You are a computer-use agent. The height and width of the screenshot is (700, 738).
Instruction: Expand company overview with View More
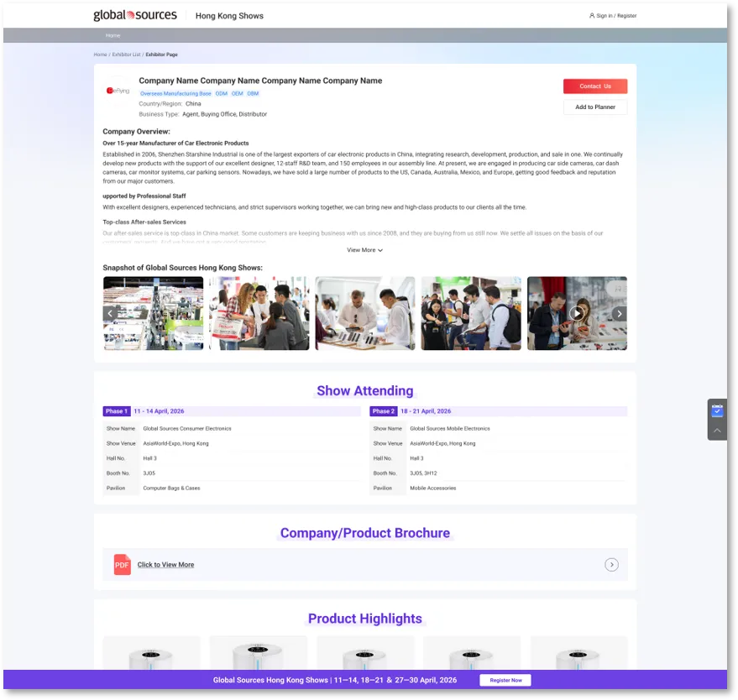coord(364,250)
